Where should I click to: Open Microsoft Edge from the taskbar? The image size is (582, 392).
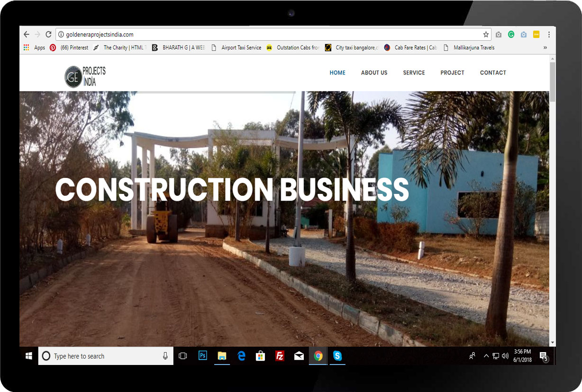241,356
